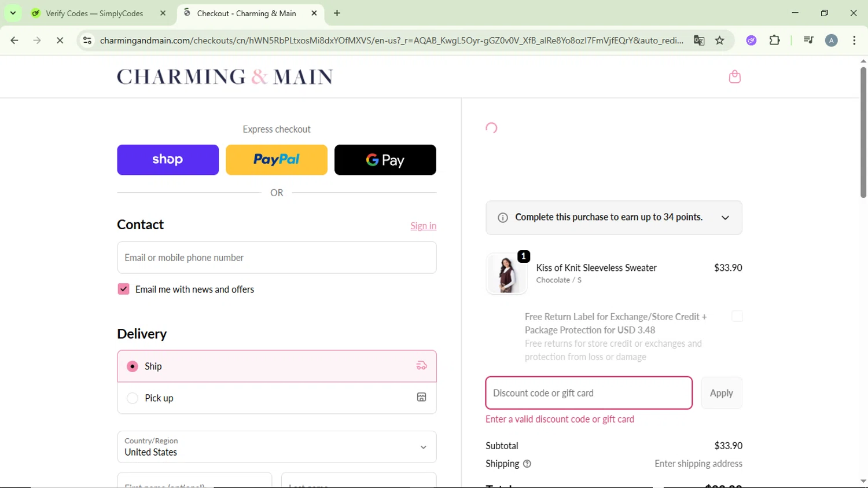Select the Ship delivery option
Viewport: 868px width, 488px height.
coord(277,366)
